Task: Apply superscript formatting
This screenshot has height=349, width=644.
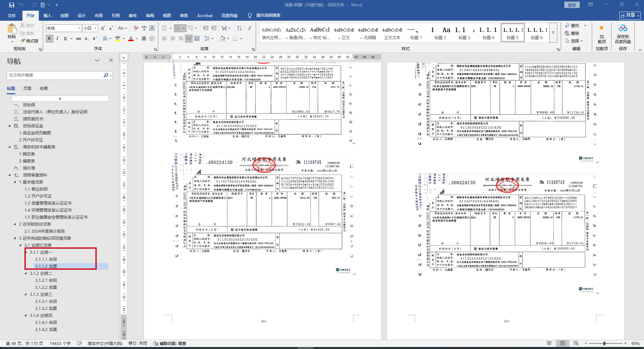Action: click(95, 39)
